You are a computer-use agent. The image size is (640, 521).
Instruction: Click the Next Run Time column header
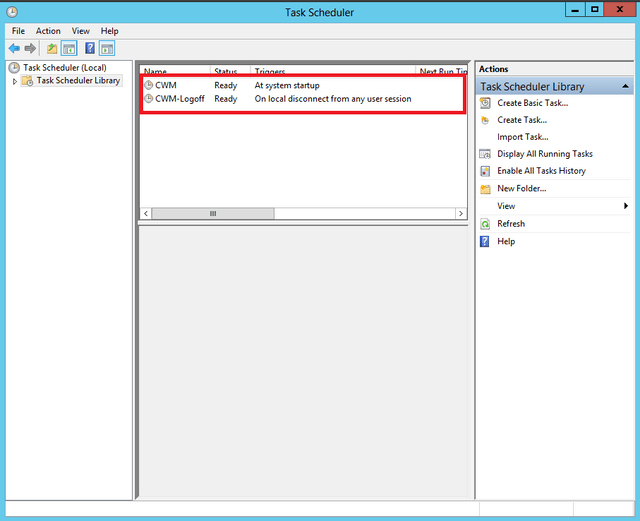pos(442,70)
